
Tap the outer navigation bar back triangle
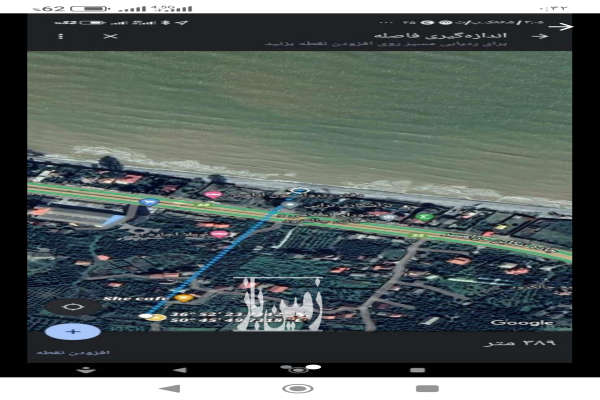170,389
